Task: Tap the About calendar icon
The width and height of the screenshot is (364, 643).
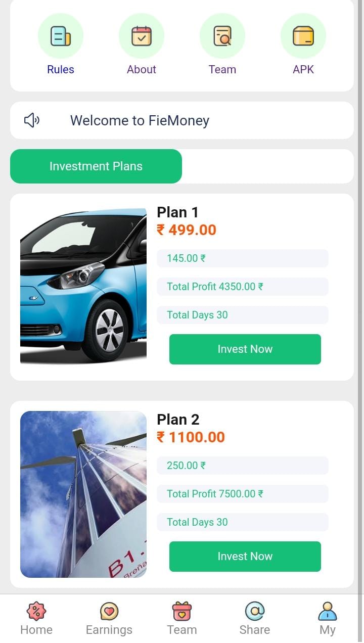Action: 142,36
